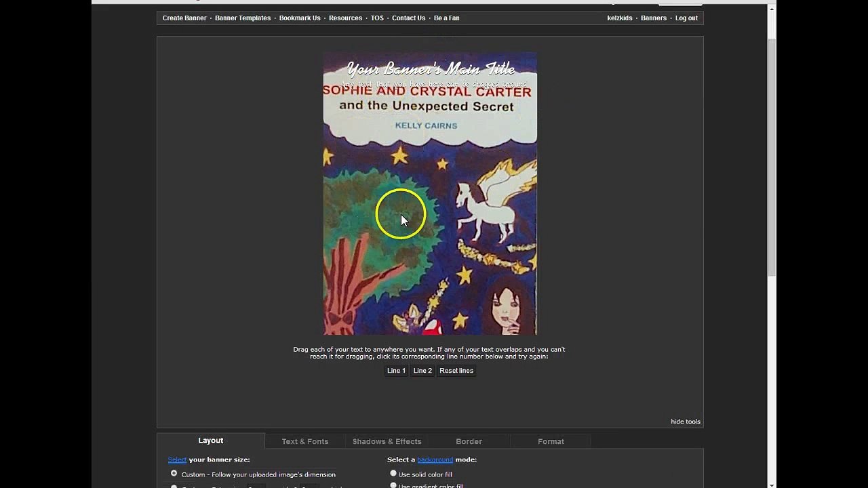Image resolution: width=868 pixels, height=488 pixels.
Task: Click the 'Your Banner's Main Title' text
Action: pyautogui.click(x=430, y=68)
